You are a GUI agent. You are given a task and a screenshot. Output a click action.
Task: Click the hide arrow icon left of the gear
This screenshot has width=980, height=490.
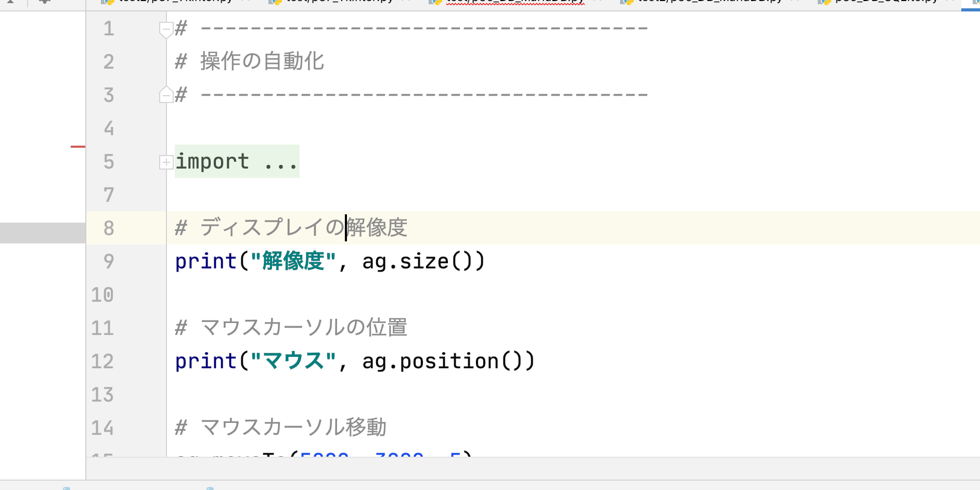[x=10, y=2]
